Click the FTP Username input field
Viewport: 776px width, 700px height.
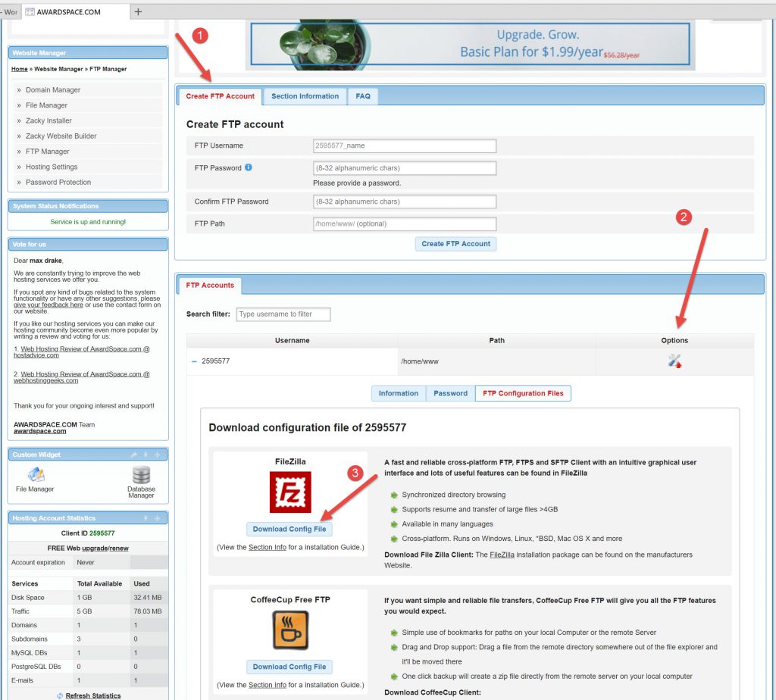tap(405, 145)
